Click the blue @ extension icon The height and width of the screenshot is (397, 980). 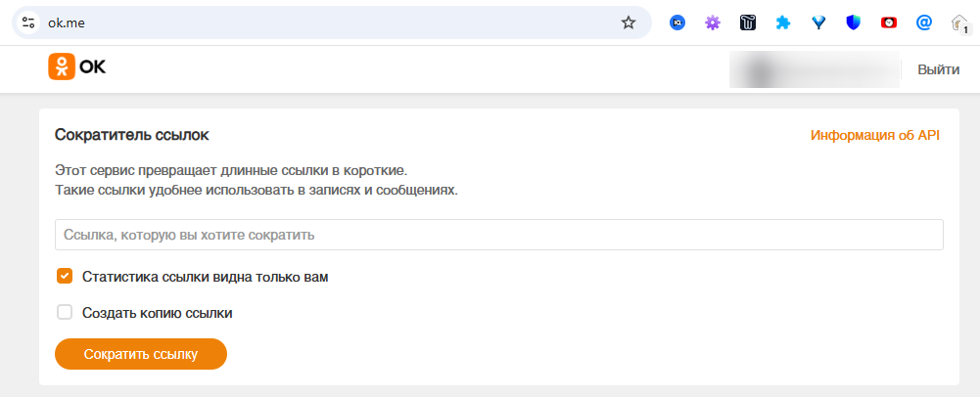pos(923,22)
